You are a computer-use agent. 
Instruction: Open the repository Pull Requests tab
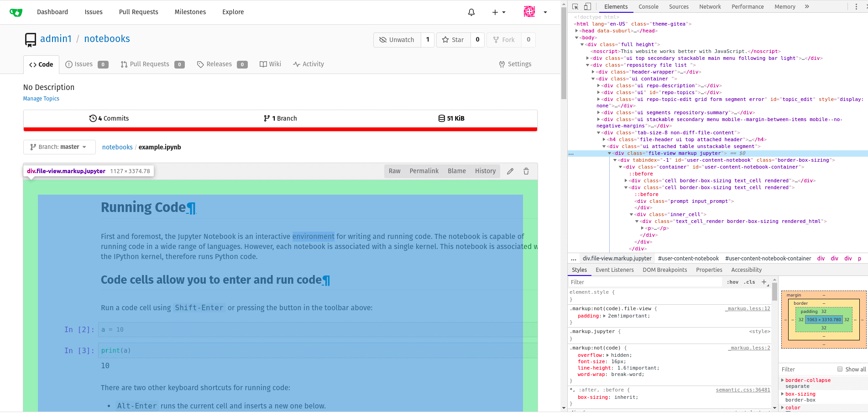point(152,64)
